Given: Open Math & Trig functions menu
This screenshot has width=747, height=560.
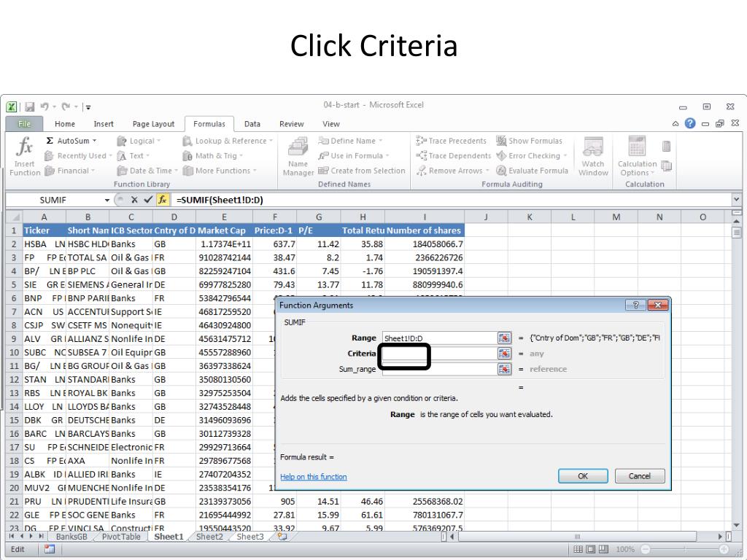Looking at the screenshot, I should (x=212, y=156).
